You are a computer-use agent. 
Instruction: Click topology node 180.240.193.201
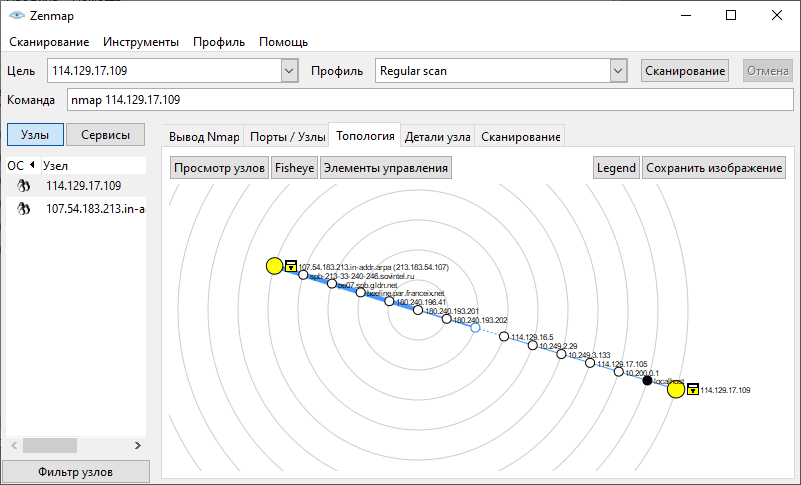[x=418, y=310]
